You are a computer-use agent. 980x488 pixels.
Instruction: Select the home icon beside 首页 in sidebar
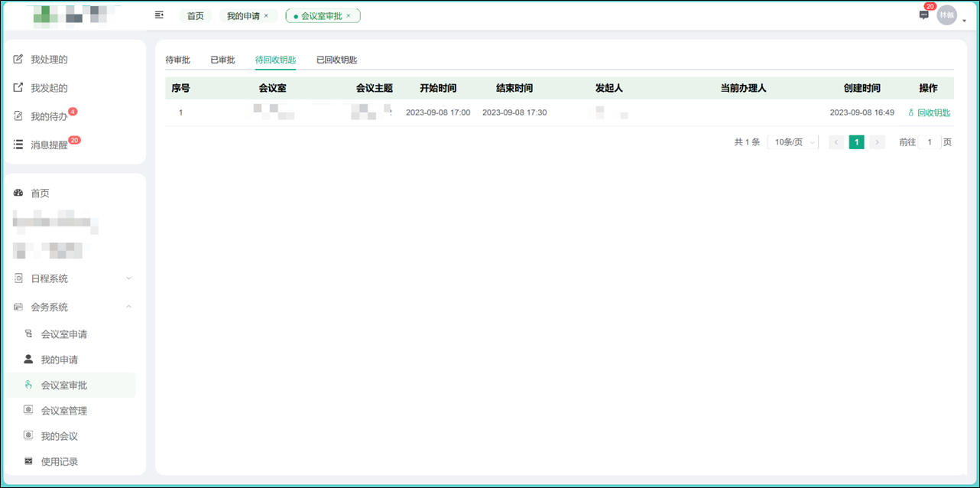(18, 193)
